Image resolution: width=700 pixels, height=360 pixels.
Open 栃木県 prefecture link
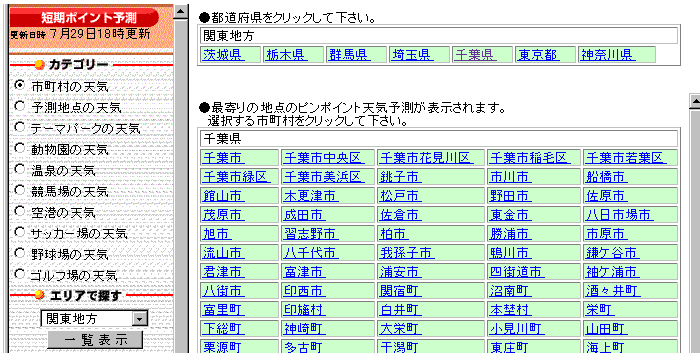[286, 54]
